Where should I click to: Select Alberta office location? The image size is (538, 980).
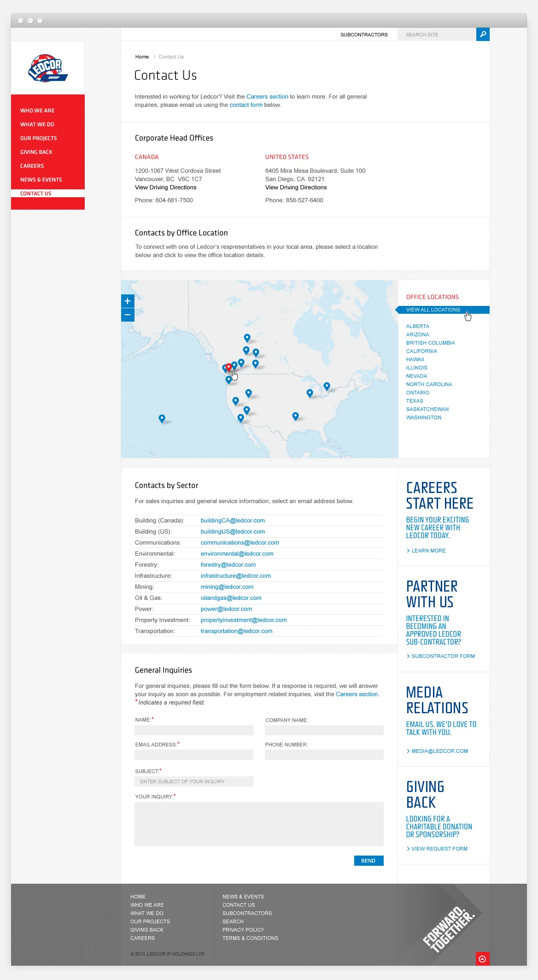417,326
